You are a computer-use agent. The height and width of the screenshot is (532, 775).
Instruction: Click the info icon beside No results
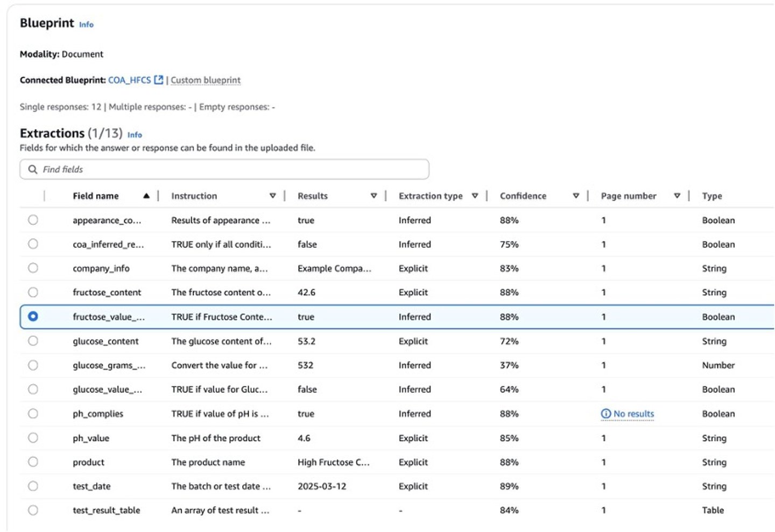(x=606, y=414)
